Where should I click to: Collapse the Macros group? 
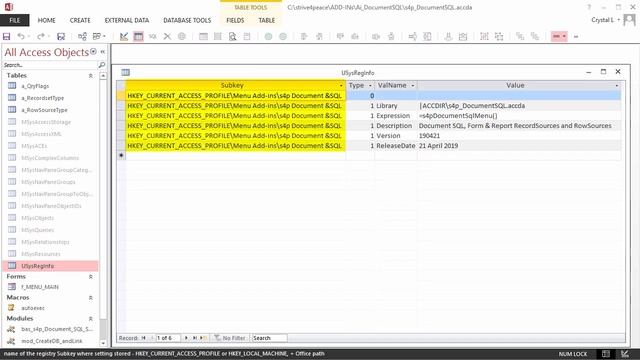[91, 298]
